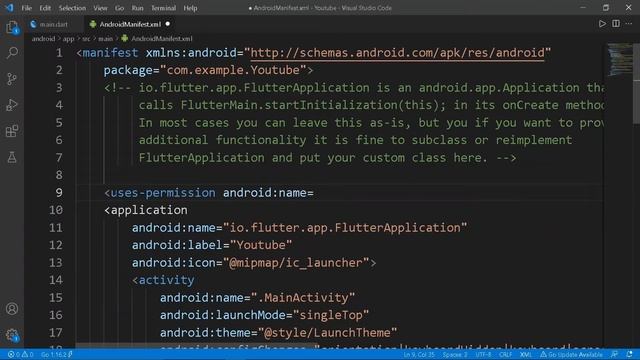
Task: Click the CRLF line ending status item
Action: point(505,354)
